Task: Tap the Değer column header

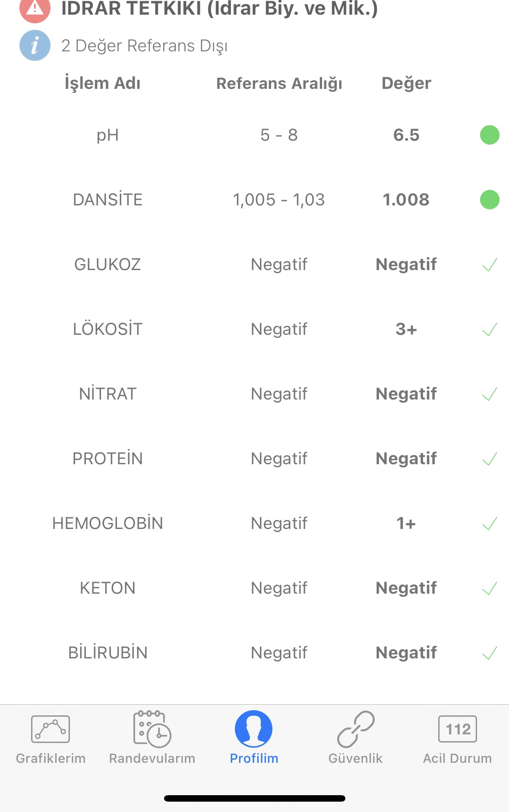Action: coord(406,84)
